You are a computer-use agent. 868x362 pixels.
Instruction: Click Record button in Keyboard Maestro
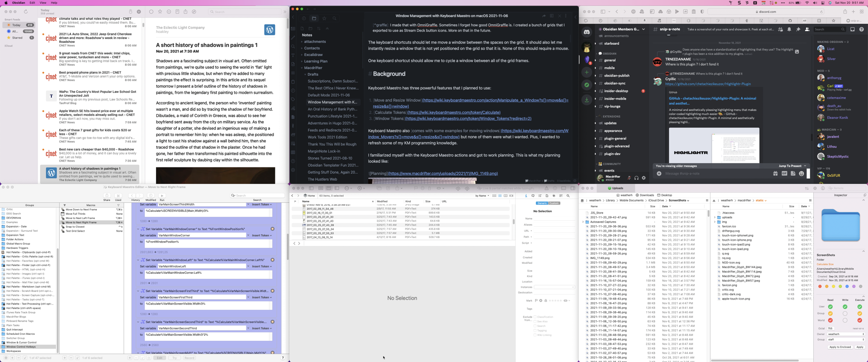point(189,358)
